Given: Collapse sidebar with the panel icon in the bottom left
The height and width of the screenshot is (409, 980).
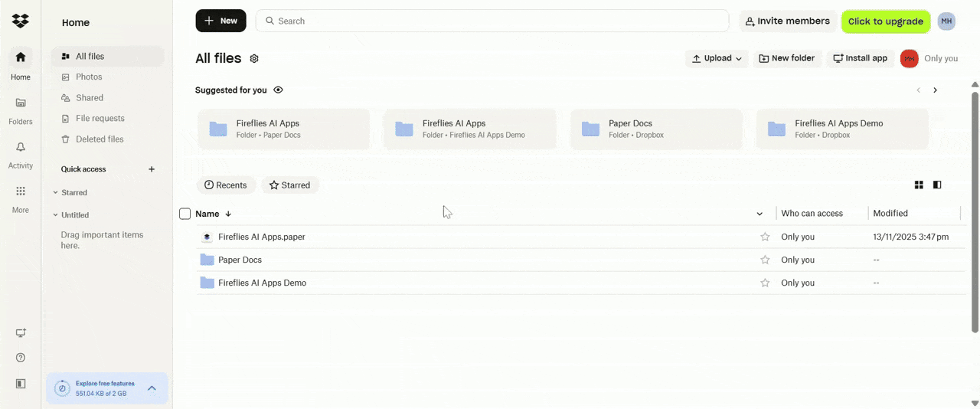Looking at the screenshot, I should click(21, 384).
